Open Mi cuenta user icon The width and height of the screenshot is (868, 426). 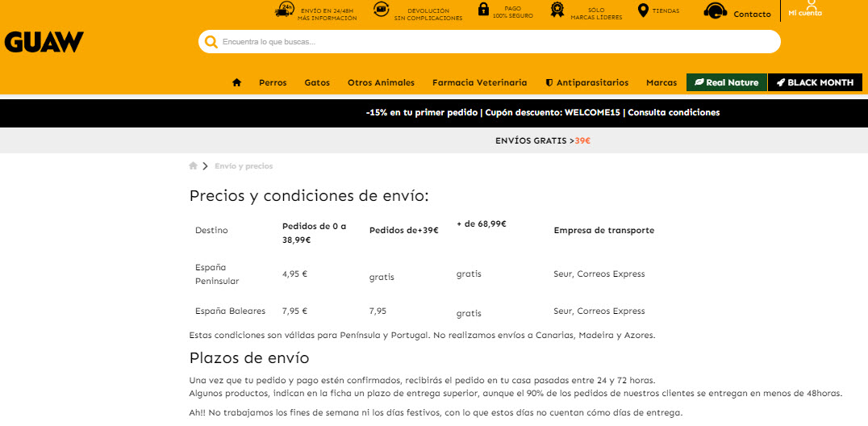coord(812,5)
